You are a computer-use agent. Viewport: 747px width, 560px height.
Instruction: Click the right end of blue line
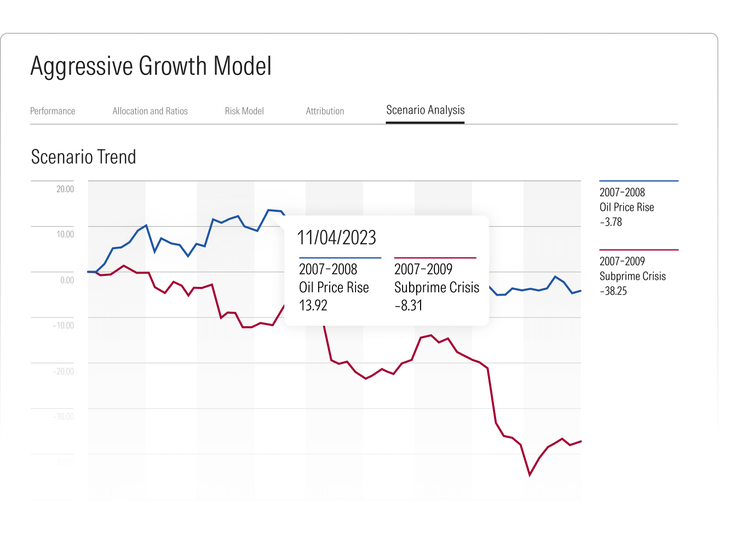(581, 291)
